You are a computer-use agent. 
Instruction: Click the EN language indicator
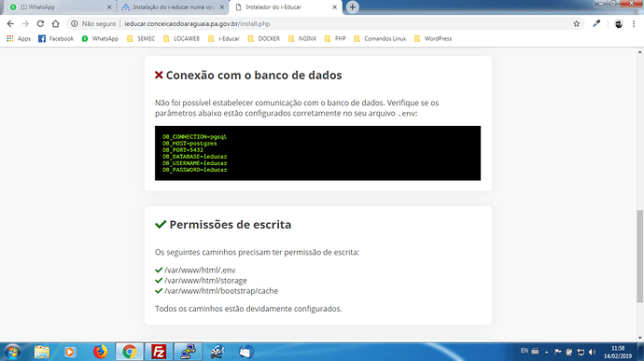(x=525, y=351)
